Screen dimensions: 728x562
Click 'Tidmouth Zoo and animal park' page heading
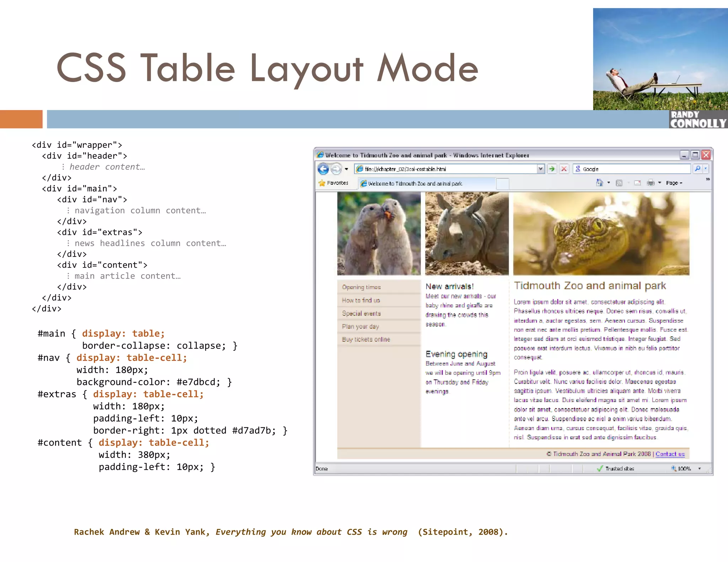point(590,286)
